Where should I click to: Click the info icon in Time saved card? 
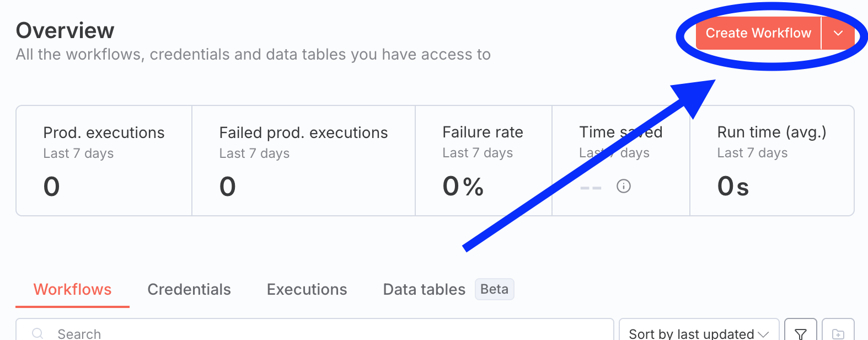tap(623, 187)
